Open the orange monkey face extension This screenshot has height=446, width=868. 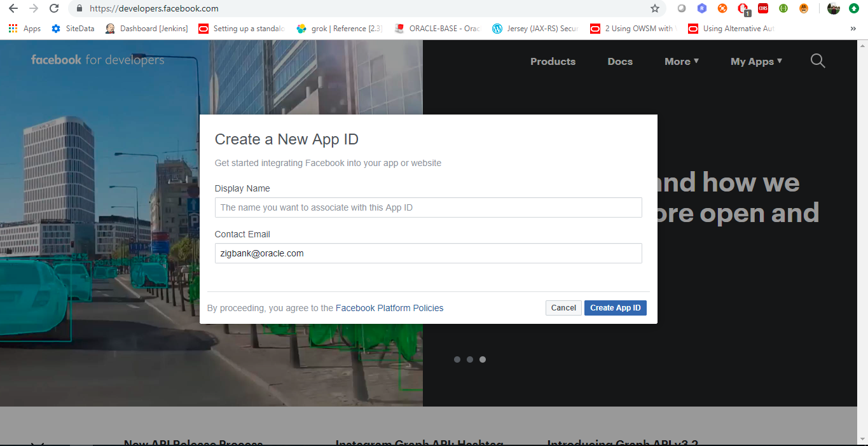[x=804, y=8]
